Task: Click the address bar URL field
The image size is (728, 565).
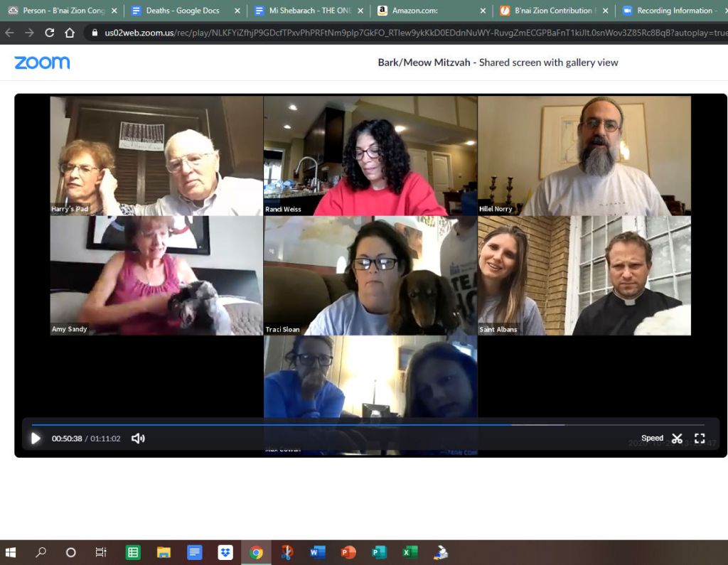Action: 409,33
